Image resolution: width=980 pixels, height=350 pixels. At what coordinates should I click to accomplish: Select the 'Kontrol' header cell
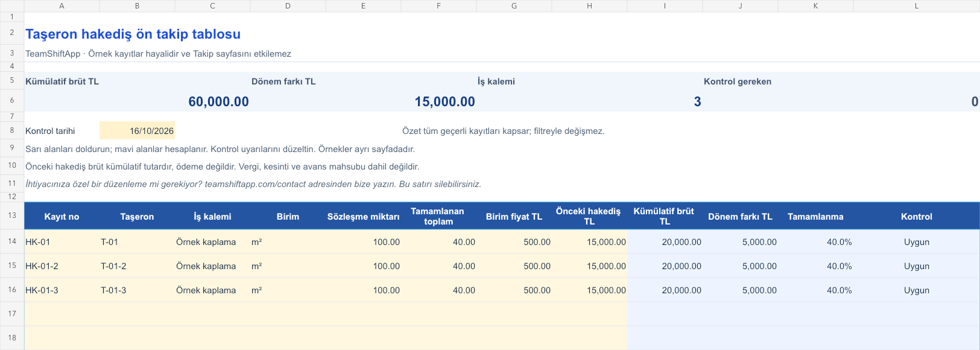917,217
